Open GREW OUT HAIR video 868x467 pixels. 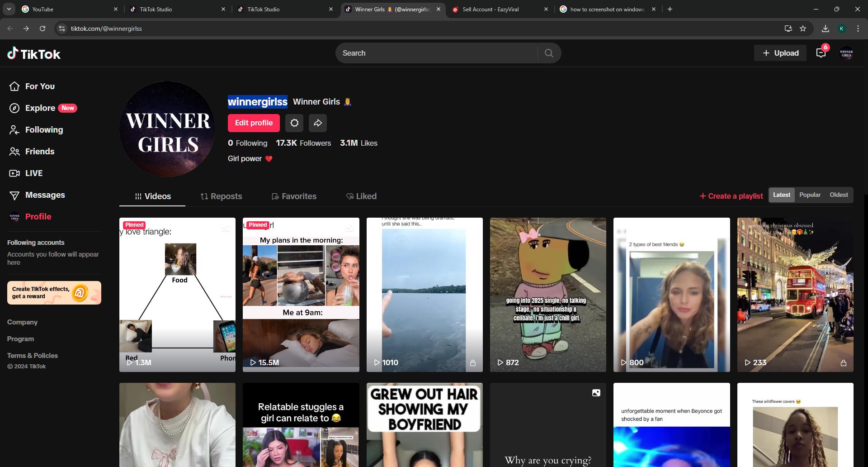(x=425, y=425)
